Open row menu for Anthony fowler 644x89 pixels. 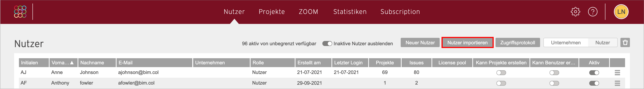click(x=617, y=83)
